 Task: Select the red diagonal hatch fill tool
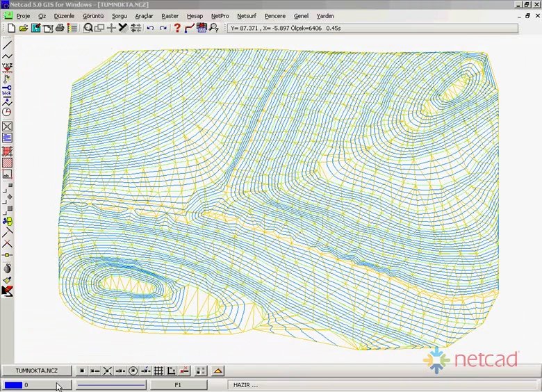tap(7, 163)
